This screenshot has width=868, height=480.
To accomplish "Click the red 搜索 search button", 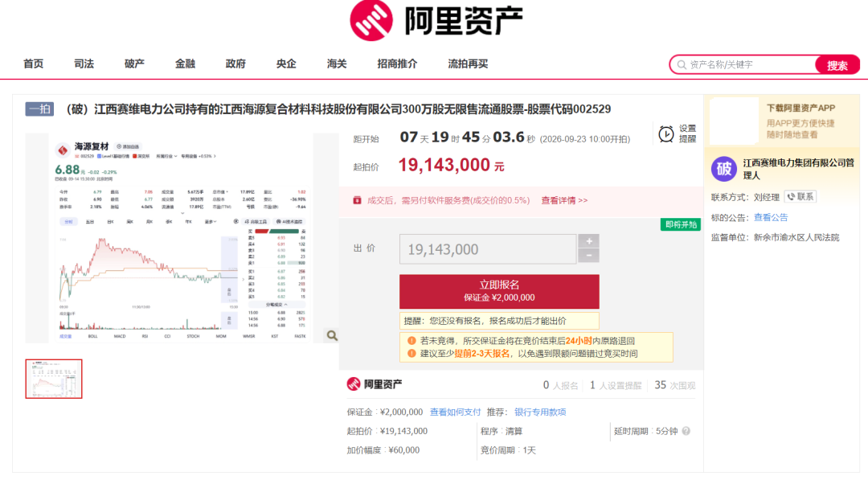I will click(x=837, y=65).
